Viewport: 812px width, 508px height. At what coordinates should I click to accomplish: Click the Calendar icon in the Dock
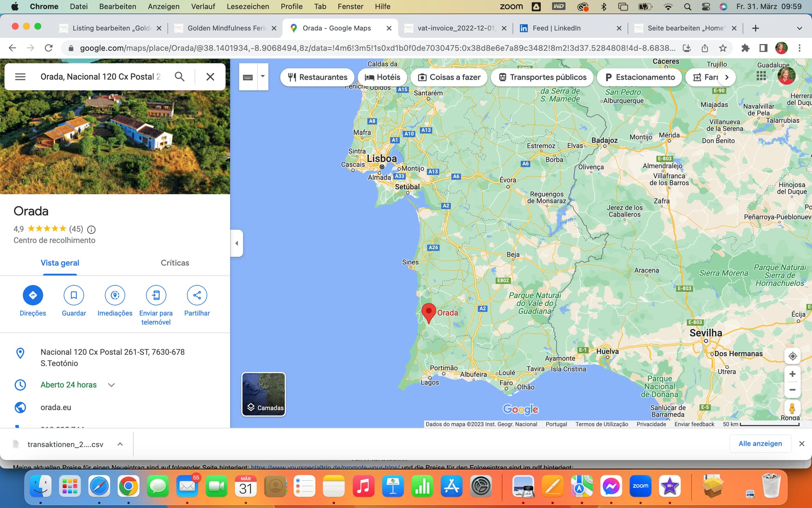click(x=246, y=487)
